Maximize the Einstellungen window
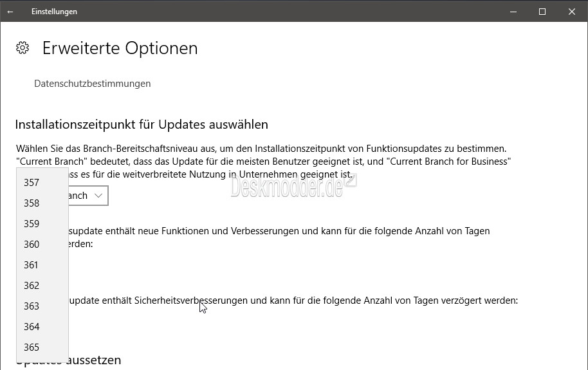 point(542,12)
